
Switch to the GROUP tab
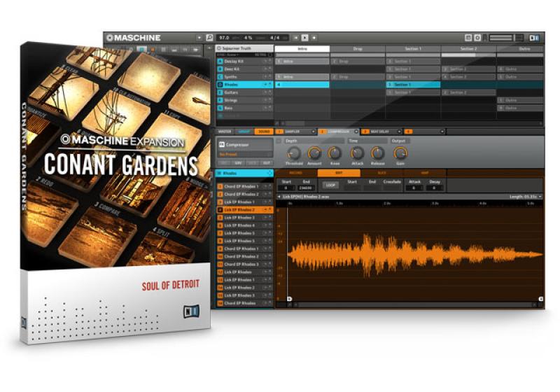(x=244, y=132)
